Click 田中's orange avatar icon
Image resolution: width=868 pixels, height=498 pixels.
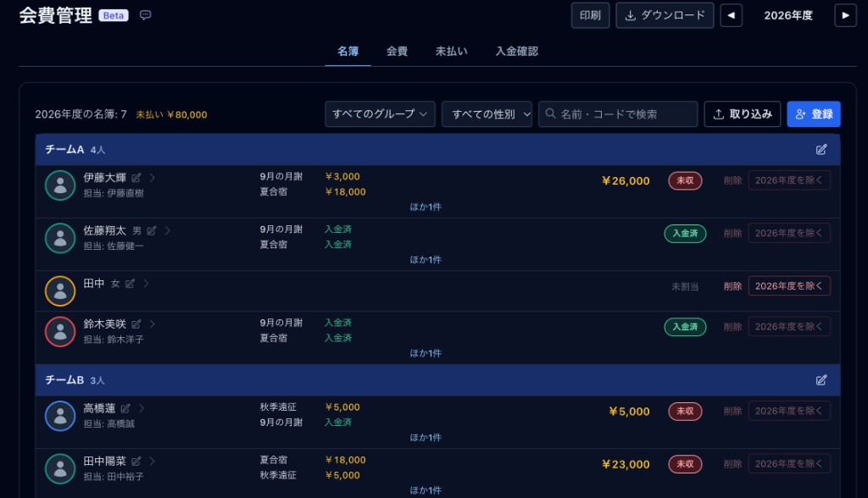[x=60, y=291]
